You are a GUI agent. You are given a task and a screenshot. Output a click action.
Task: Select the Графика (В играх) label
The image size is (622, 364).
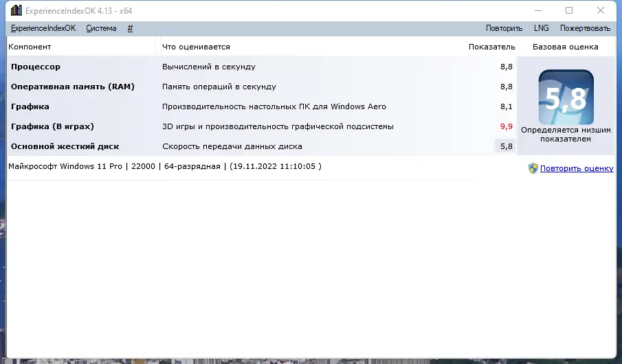(52, 126)
